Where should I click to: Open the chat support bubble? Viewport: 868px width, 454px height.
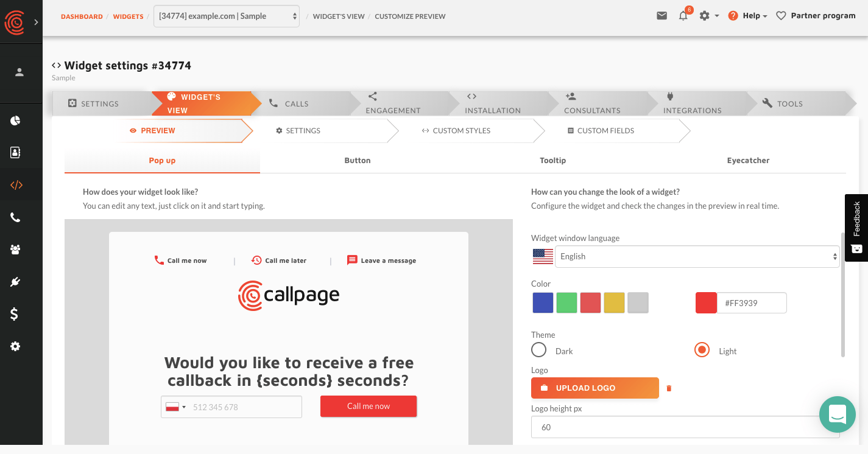[838, 414]
